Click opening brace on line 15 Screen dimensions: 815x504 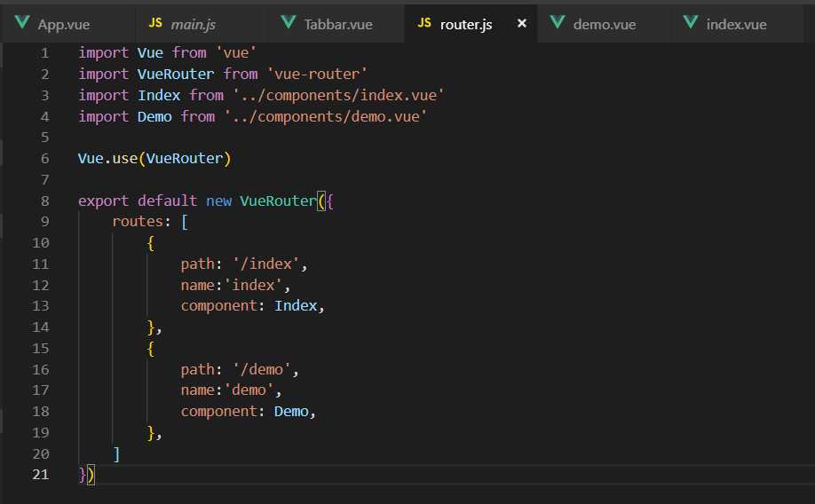point(150,349)
